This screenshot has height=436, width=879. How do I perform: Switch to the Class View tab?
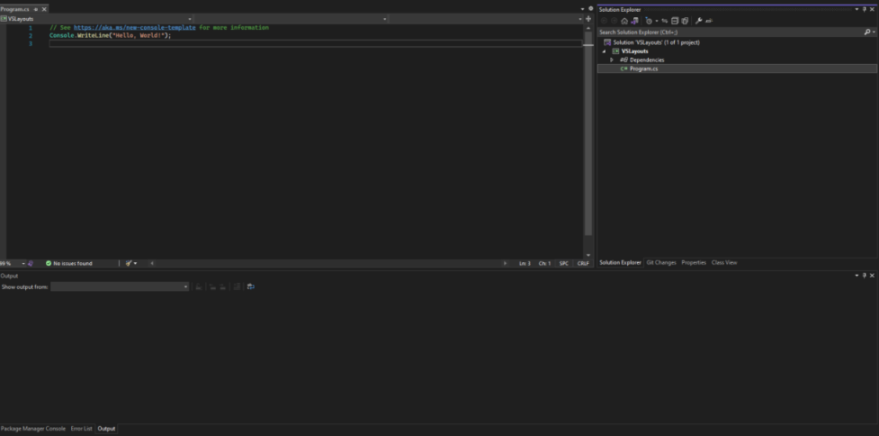(x=724, y=262)
